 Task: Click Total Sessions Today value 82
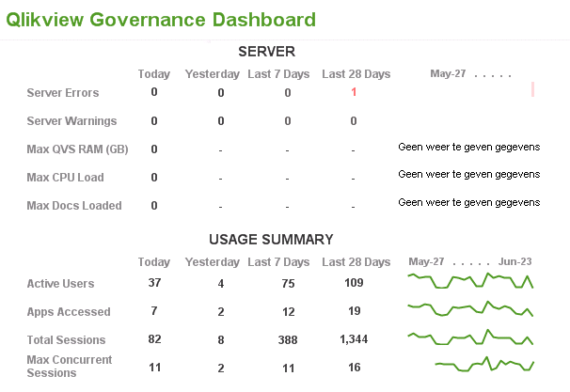click(154, 339)
